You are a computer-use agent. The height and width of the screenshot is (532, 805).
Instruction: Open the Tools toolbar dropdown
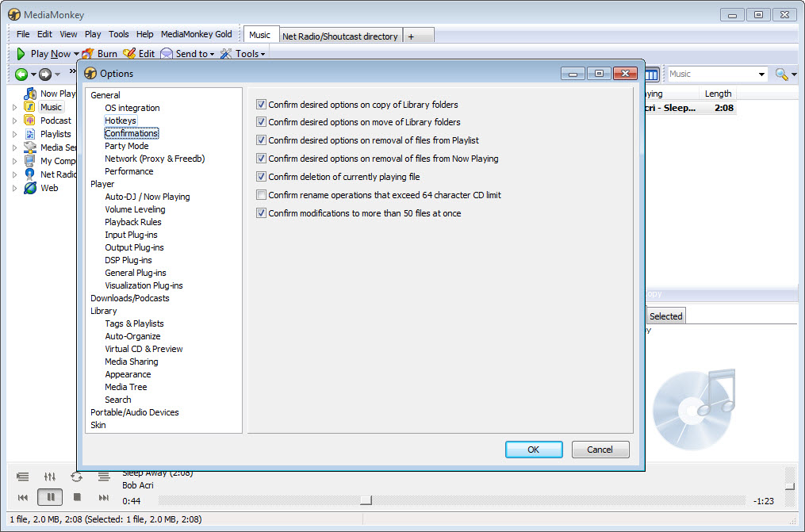point(263,54)
